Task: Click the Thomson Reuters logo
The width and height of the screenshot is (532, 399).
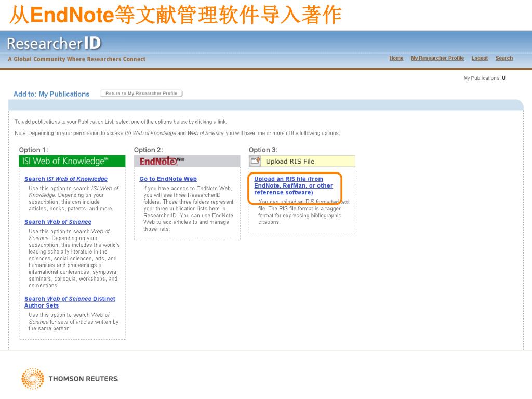Action: coord(70,379)
